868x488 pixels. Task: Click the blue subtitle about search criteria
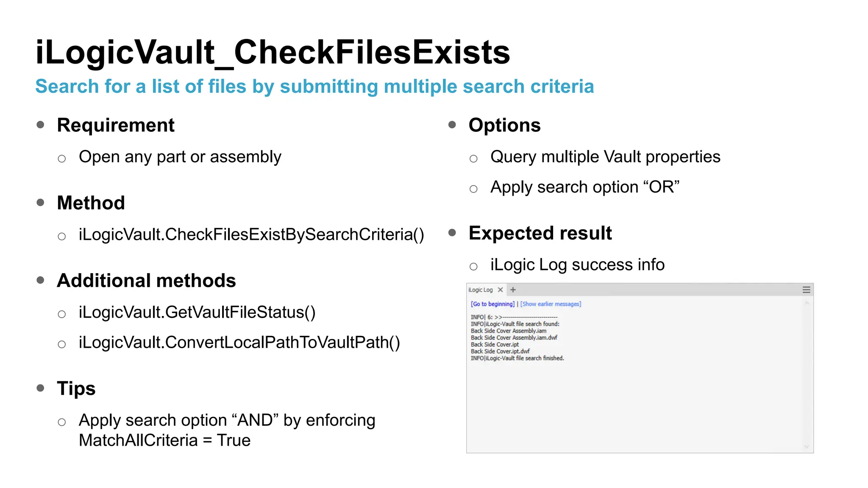(x=314, y=86)
